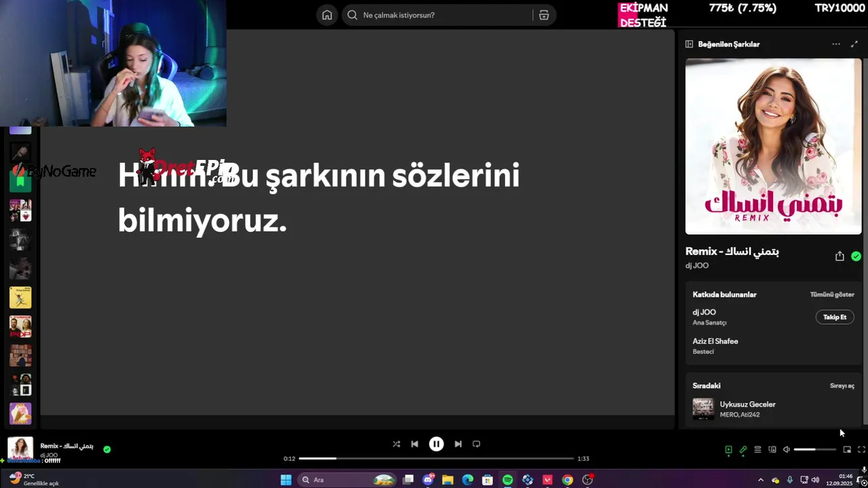
Task: Open File Explorer from taskbar
Action: [448, 480]
